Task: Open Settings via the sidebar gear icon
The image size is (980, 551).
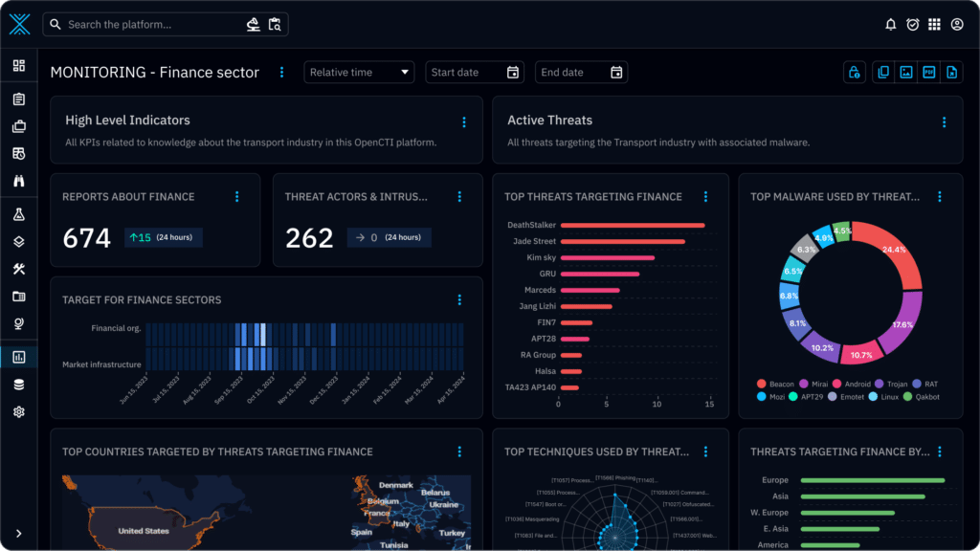Action: (19, 411)
